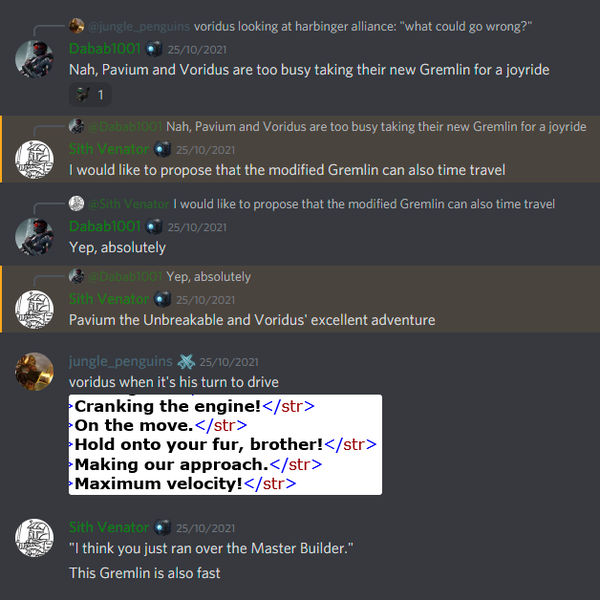Click the "This Gremlin is also fast" message
600x600 pixels.
tap(145, 573)
